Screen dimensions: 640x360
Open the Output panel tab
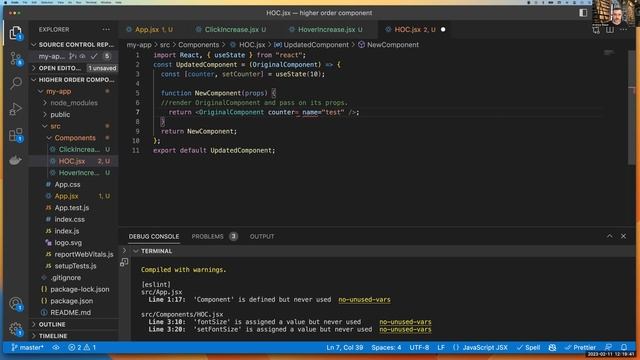pos(262,236)
